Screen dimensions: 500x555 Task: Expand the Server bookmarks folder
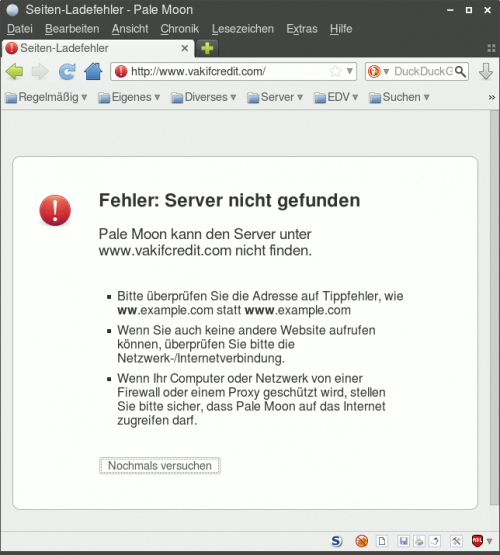tap(275, 97)
